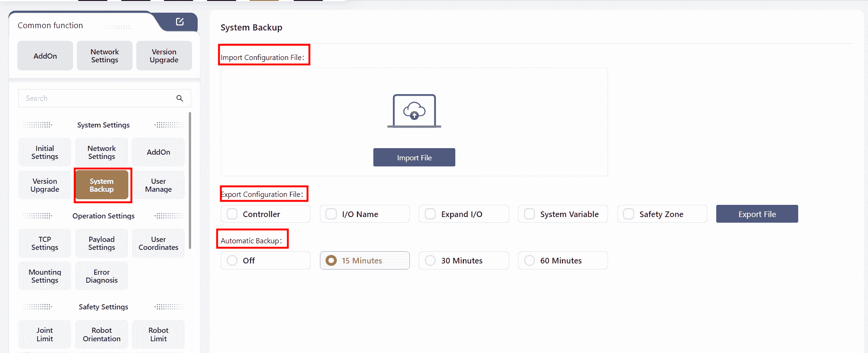Enable the I/O Name checkbox

click(331, 214)
